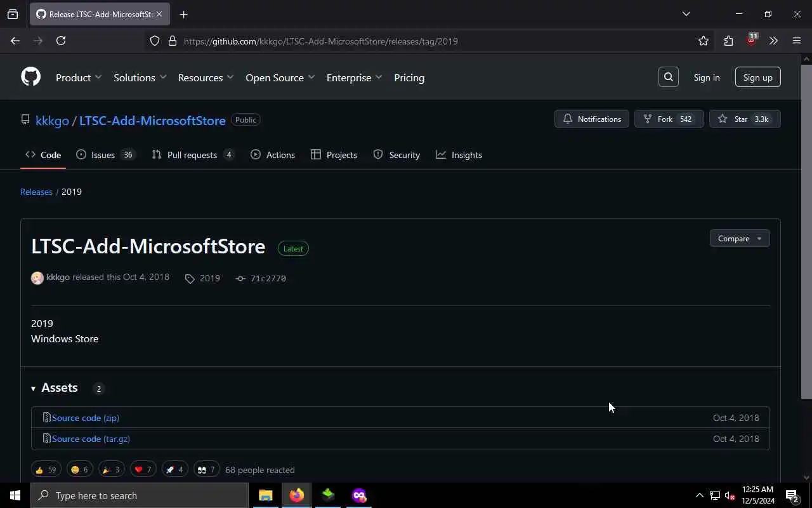Click the muted volume tray icon
The width and height of the screenshot is (812, 508).
tap(730, 495)
